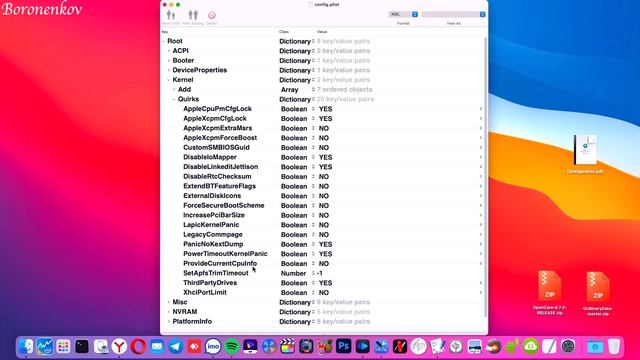Screen dimensions: 640x360
Task: Expand the Misc dictionary
Action: [x=169, y=302]
